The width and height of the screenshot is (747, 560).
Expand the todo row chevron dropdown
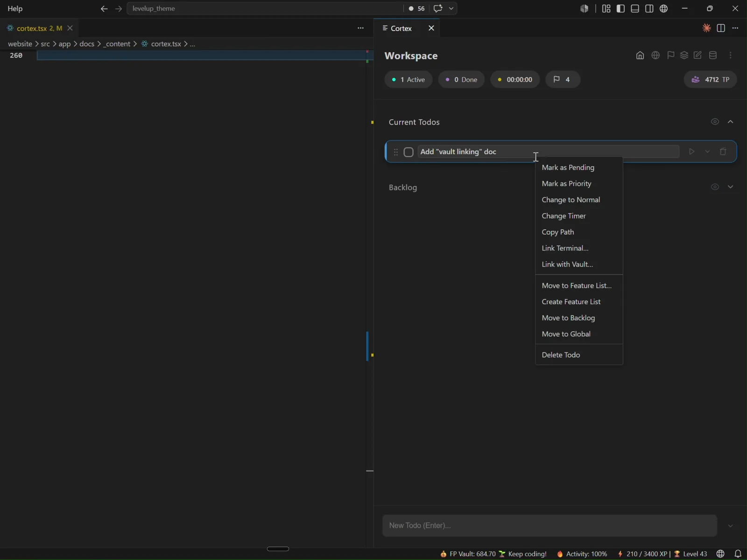point(707,152)
